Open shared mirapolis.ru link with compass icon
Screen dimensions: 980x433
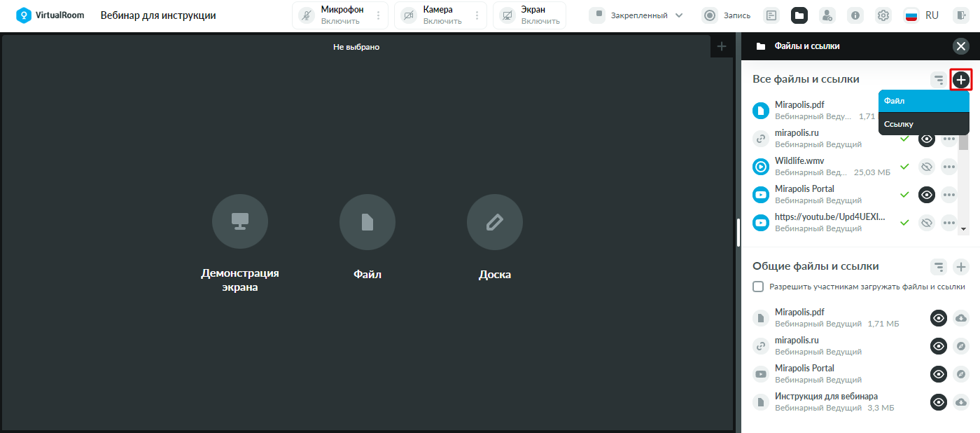click(961, 346)
